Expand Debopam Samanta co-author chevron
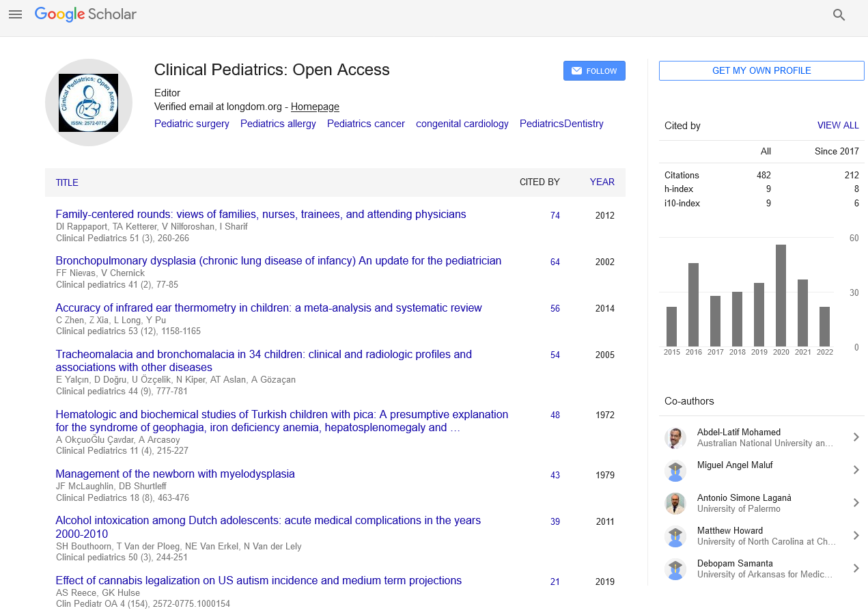This screenshot has height=615, width=868. [x=856, y=569]
